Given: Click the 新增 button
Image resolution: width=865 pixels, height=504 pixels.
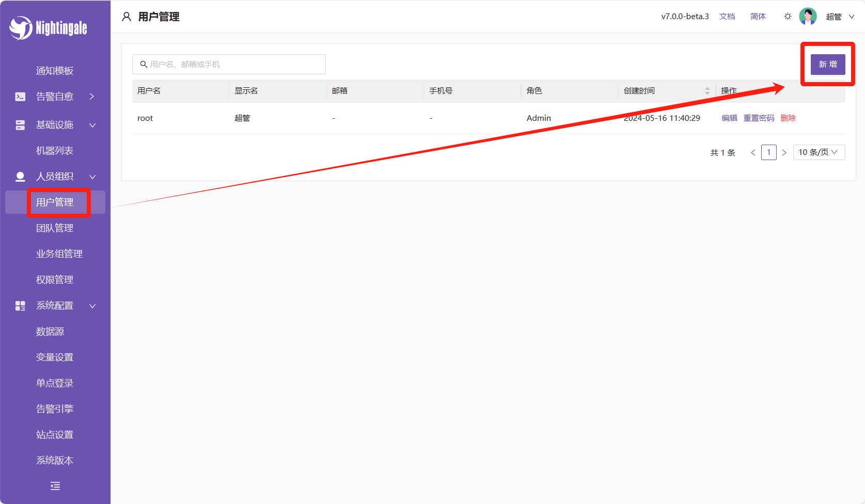Looking at the screenshot, I should [x=827, y=65].
